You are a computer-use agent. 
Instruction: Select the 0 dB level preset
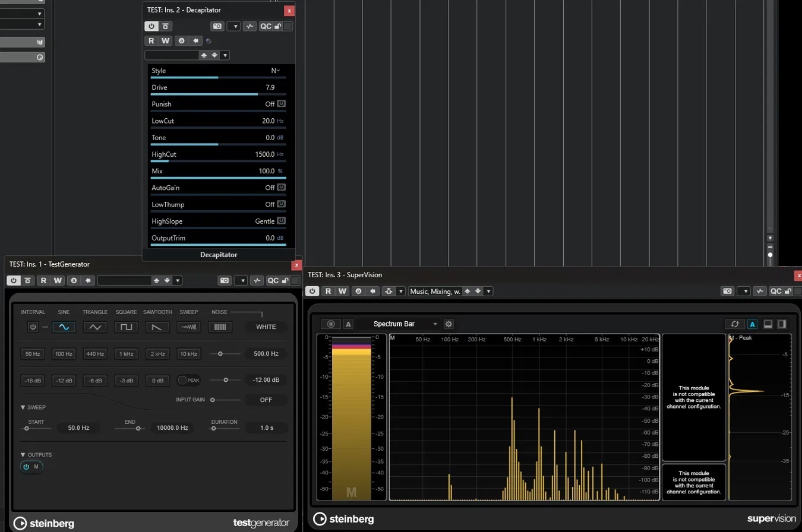(x=157, y=381)
